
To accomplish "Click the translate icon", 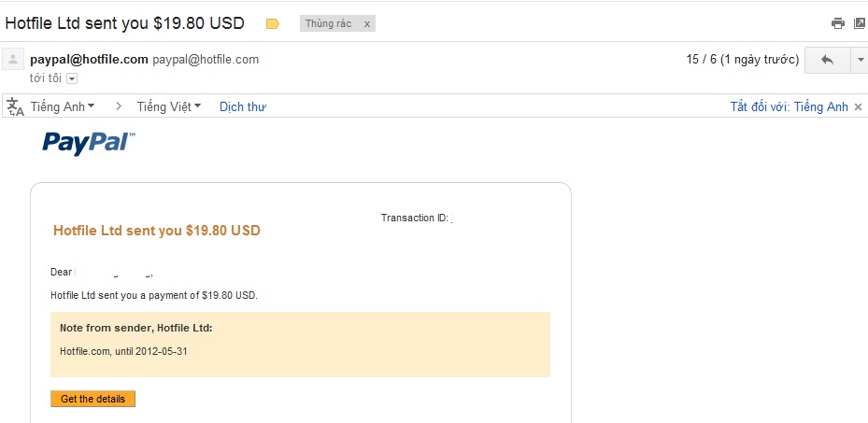I will point(15,106).
